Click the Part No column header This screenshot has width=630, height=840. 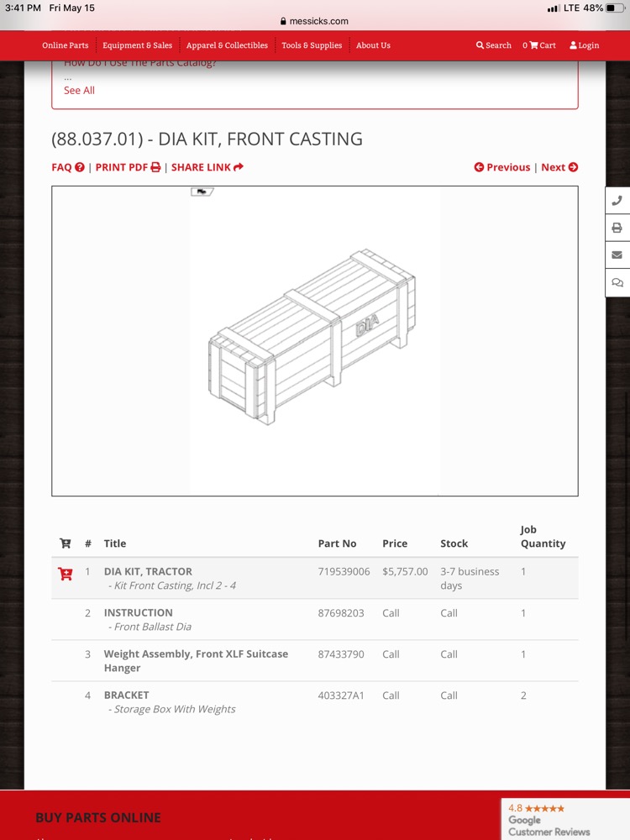tap(337, 543)
